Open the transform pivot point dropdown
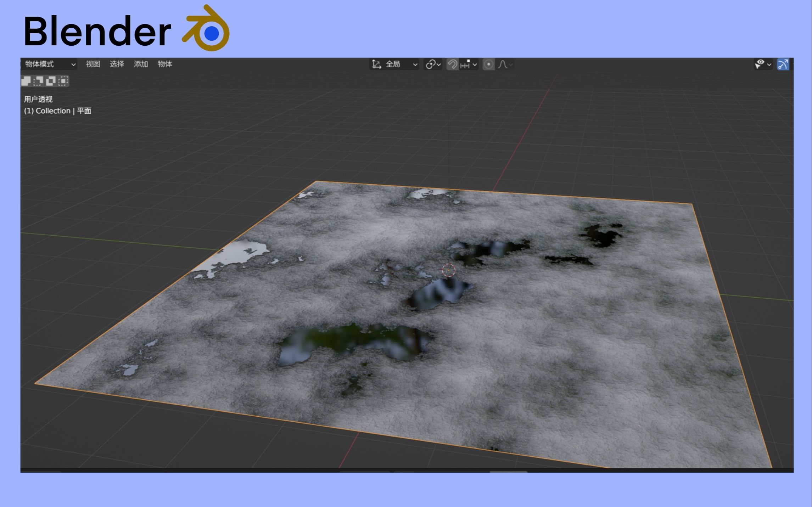 coord(433,64)
